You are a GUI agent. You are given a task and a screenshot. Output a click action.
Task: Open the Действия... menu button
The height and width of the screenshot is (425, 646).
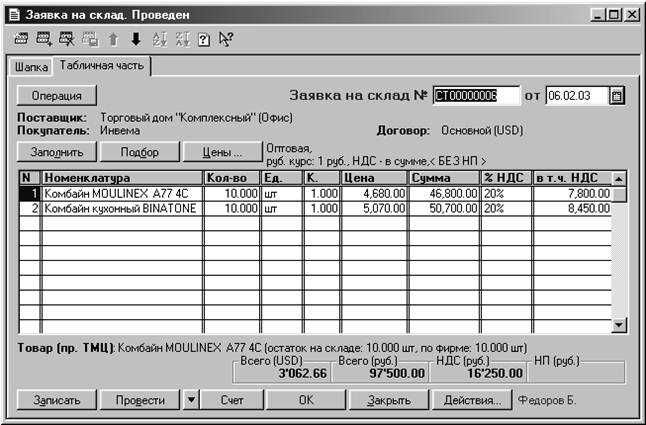pyautogui.click(x=472, y=400)
